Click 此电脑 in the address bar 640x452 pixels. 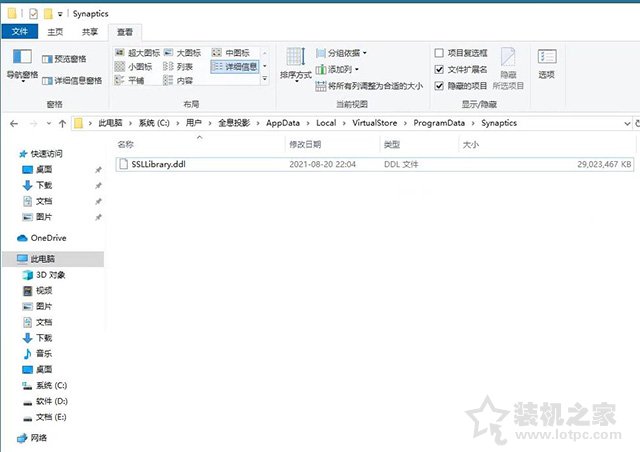pyautogui.click(x=110, y=123)
